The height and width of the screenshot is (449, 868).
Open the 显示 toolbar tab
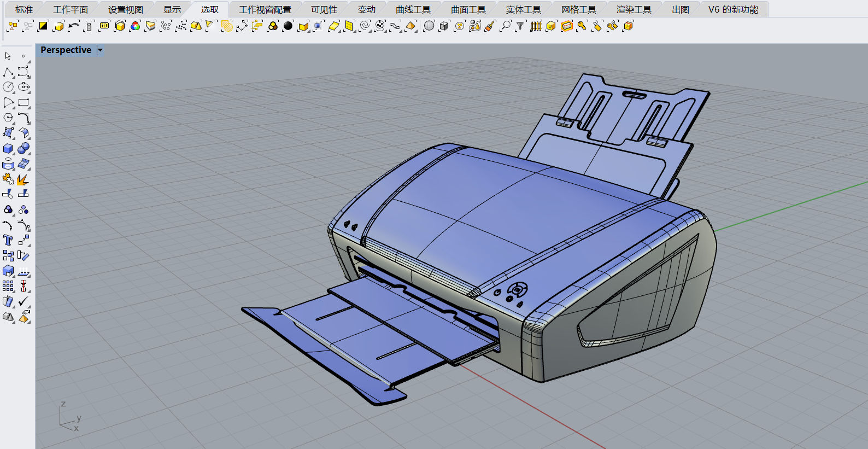tap(172, 9)
